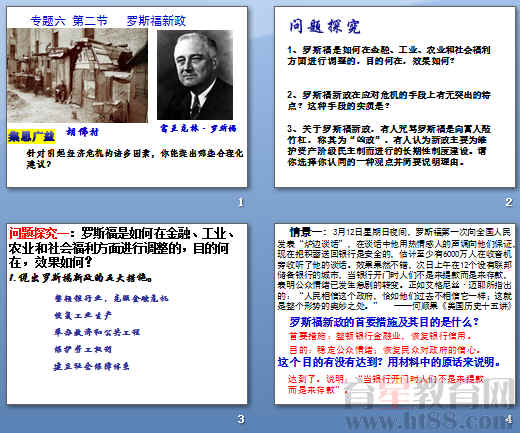Click slide number 2 label
Viewport: 520px width, 433px height.
pyautogui.click(x=508, y=202)
